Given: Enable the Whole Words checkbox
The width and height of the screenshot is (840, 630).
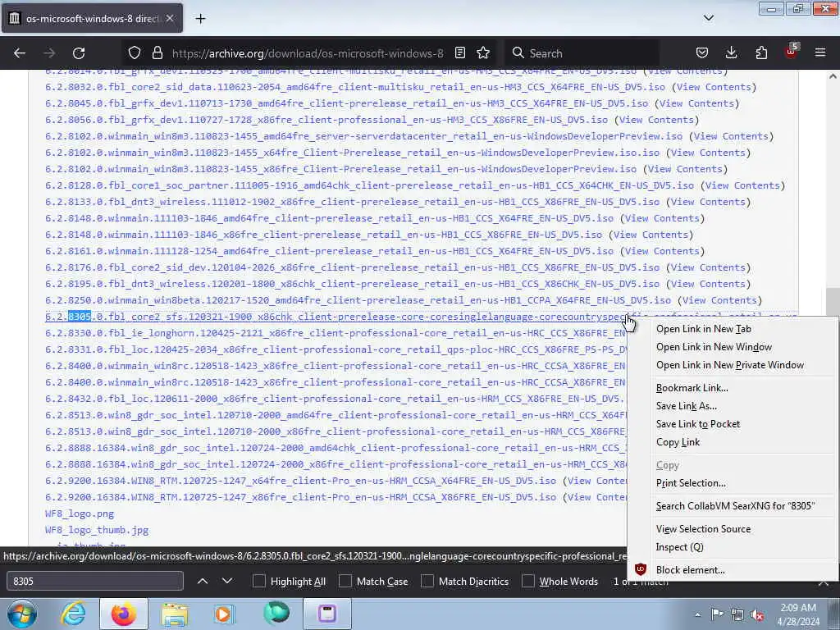Looking at the screenshot, I should [x=528, y=582].
